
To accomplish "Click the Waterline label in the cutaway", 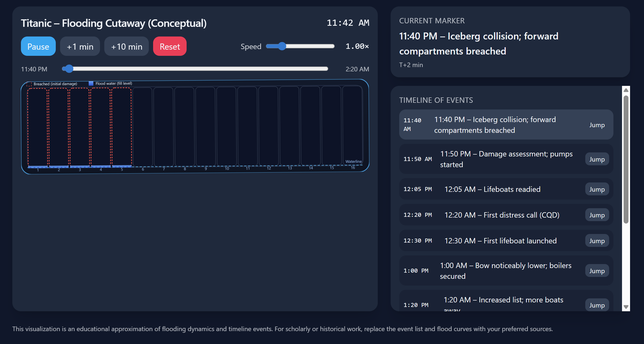I will click(353, 162).
